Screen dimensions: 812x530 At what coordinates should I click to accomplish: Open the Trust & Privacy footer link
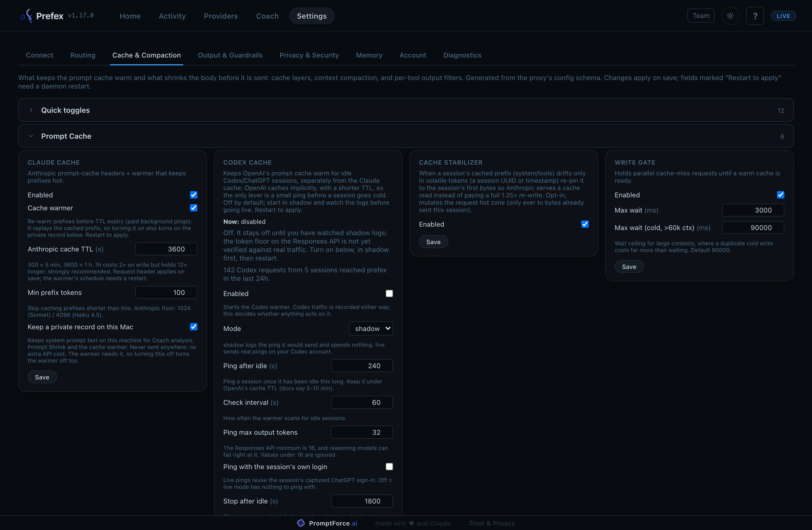pyautogui.click(x=492, y=523)
